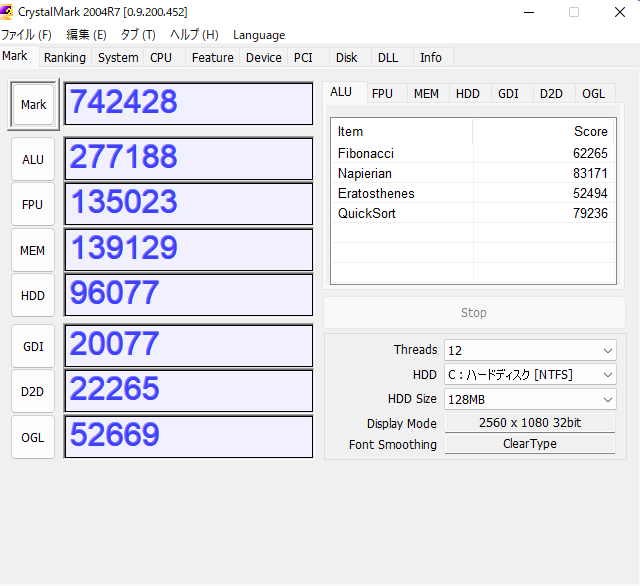Screen dimensions: 640x586
Task: Click the Display Mode 2560 x 1080 button
Action: pyautogui.click(x=530, y=423)
